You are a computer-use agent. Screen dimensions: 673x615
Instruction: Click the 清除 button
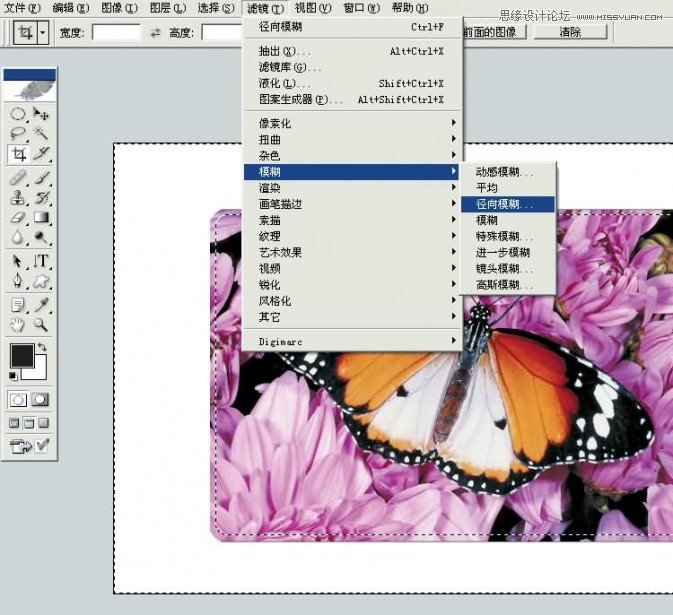point(570,32)
